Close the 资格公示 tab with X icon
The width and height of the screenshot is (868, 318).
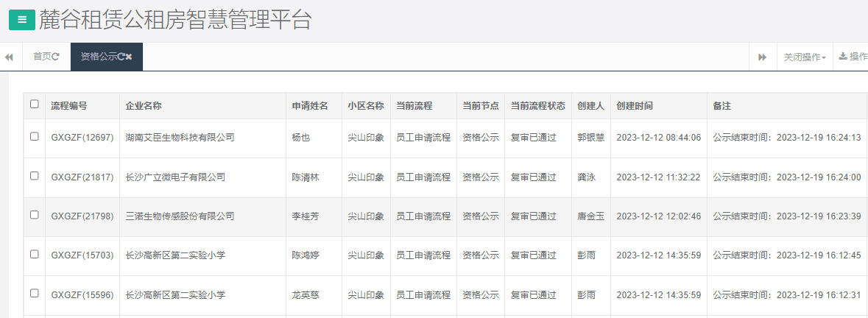pyautogui.click(x=129, y=57)
